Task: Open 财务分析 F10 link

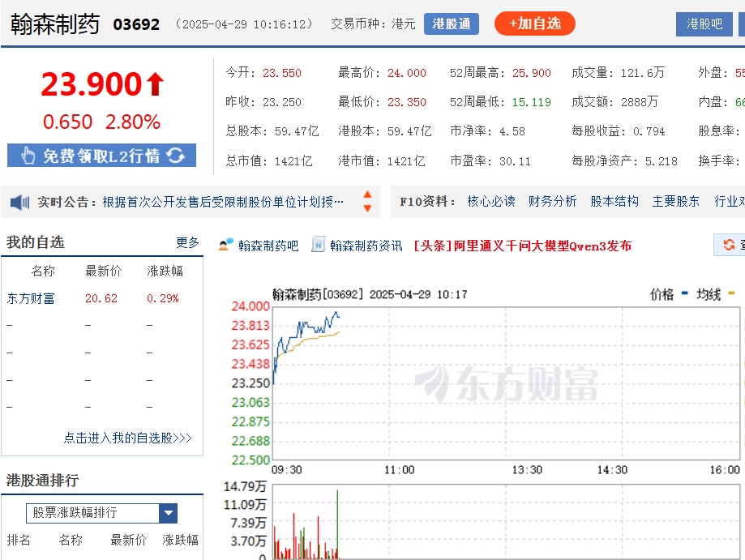Action: click(x=552, y=202)
